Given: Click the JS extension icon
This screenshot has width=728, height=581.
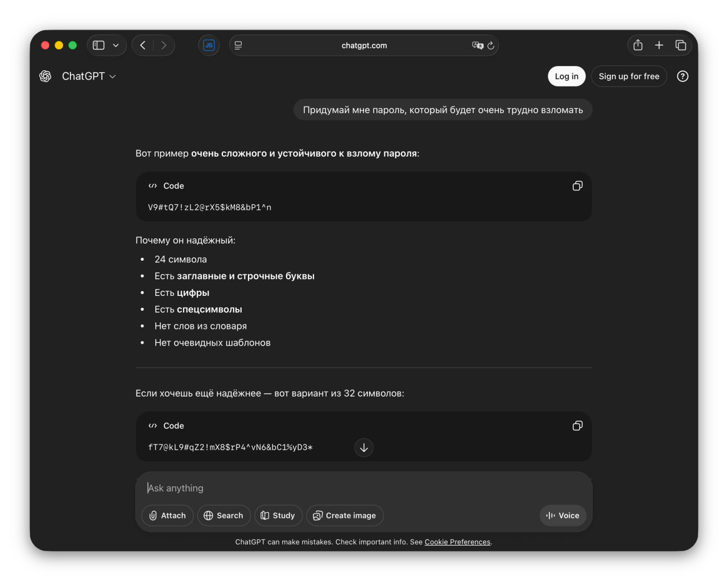Looking at the screenshot, I should [209, 46].
